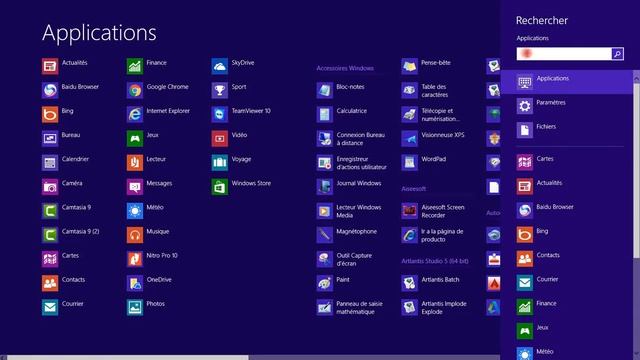Viewport: 640px width, 360px height.
Task: Open Visionneuse XPS
Action: pyautogui.click(x=409, y=139)
